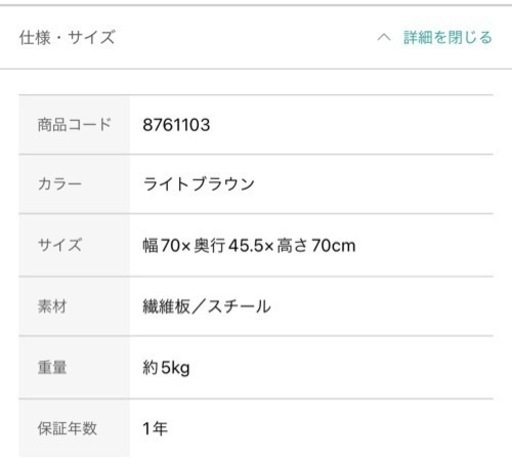The width and height of the screenshot is (512, 458).
Task: Select the ライトブラウン color value
Action: click(199, 184)
